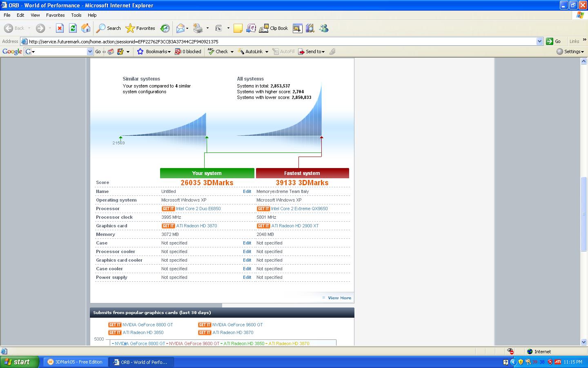The image size is (588, 368).
Task: Edit the Power supply row
Action: pos(247,277)
